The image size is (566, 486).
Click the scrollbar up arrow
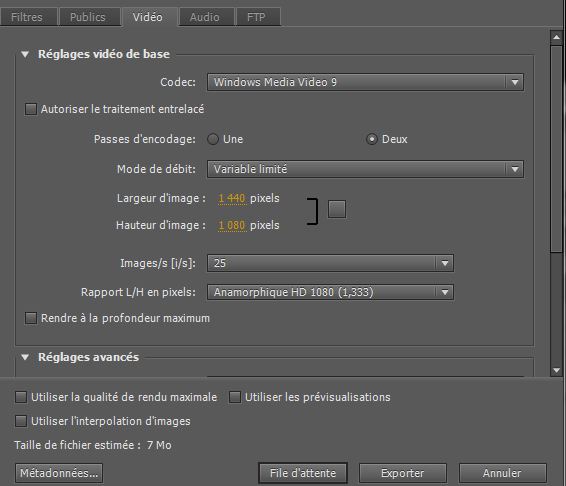click(556, 37)
